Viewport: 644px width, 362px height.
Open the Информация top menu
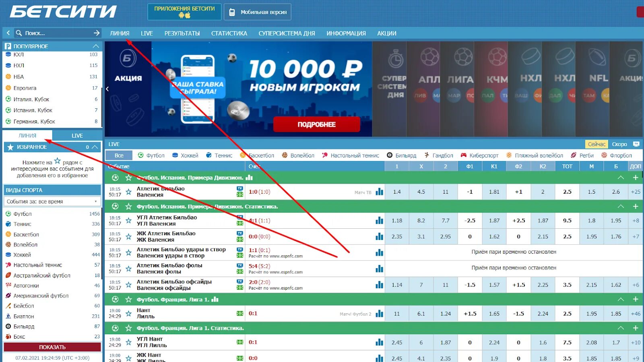coord(346,33)
